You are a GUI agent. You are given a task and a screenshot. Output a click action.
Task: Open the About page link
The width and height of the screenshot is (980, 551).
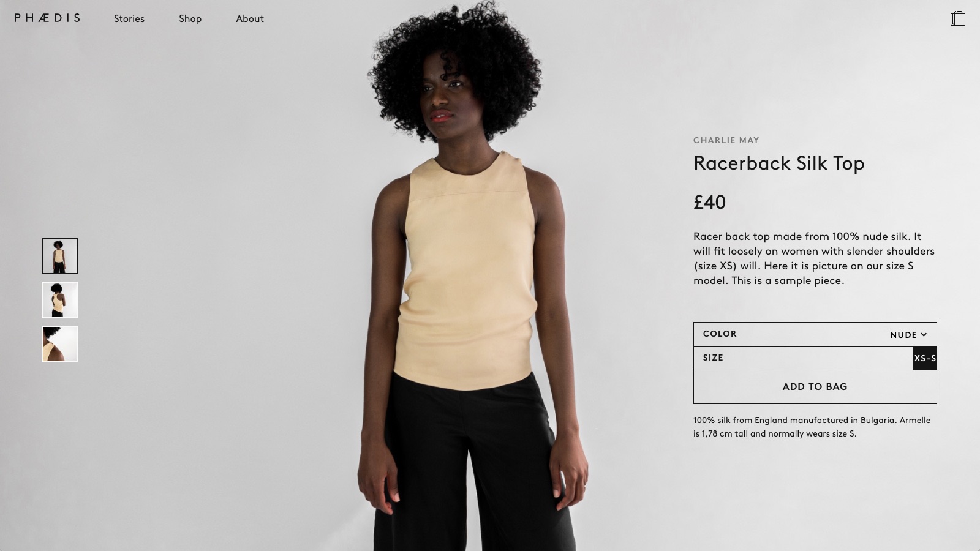[x=250, y=18]
